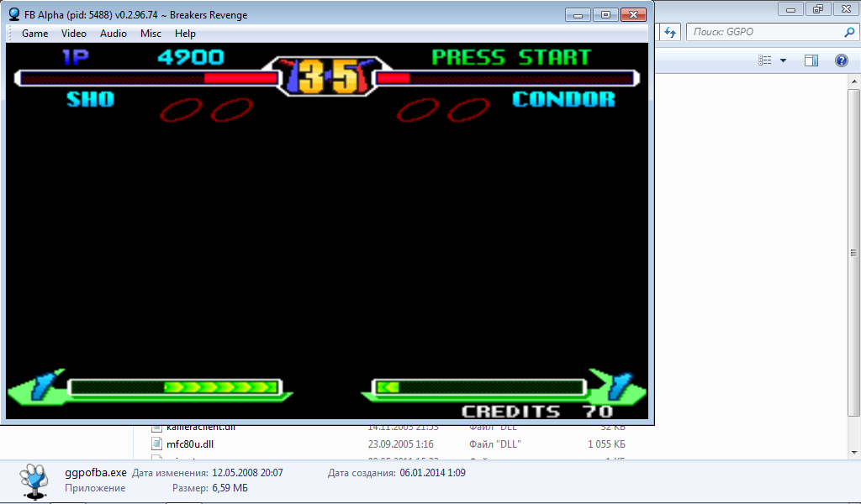The height and width of the screenshot is (504, 861).
Task: Click the ggpofba.exe icon in details pane
Action: point(34,480)
